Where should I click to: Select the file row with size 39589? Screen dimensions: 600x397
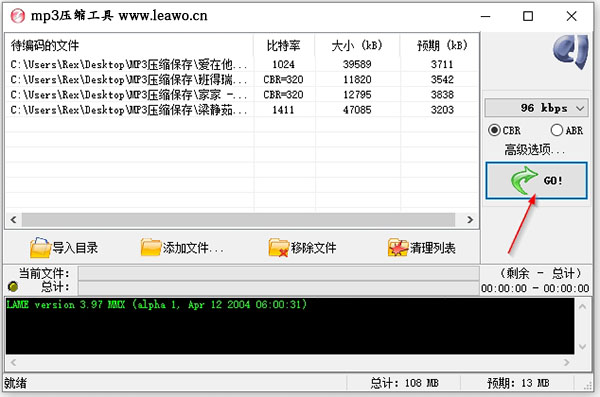coord(242,64)
